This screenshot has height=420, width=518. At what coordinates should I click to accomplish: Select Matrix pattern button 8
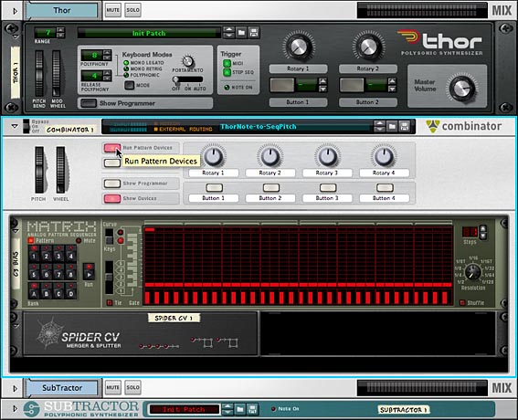(70, 273)
